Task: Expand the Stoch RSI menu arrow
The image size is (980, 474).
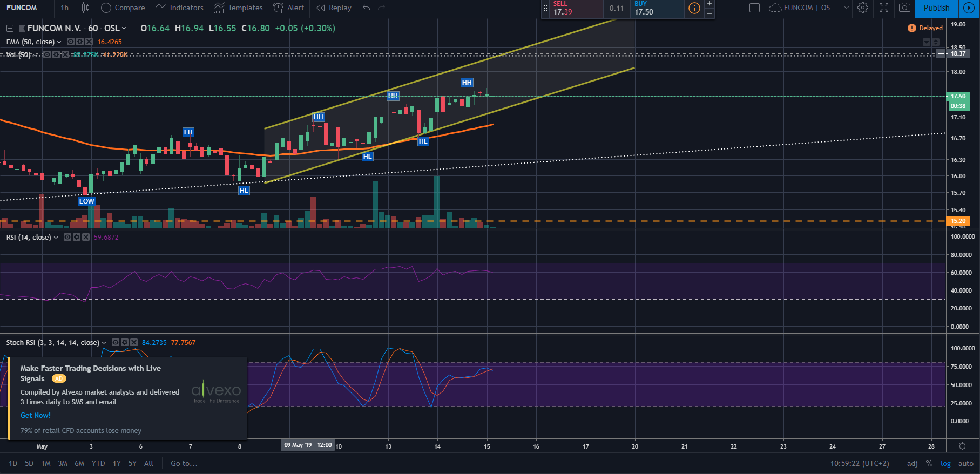Action: coord(104,343)
